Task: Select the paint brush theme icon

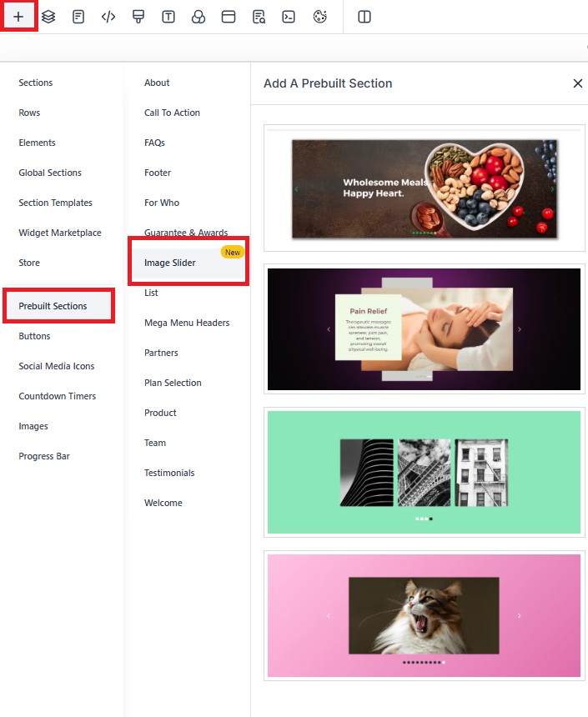Action: pyautogui.click(x=138, y=17)
